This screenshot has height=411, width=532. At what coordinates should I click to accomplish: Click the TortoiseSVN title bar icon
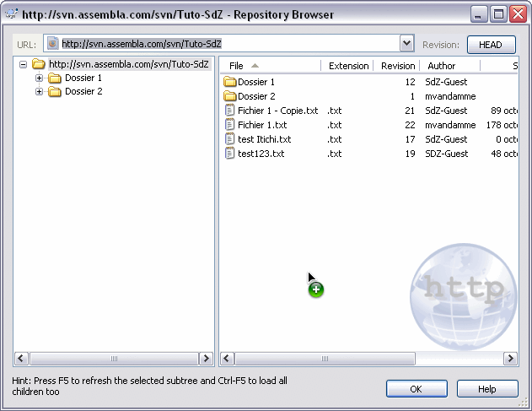[12, 14]
